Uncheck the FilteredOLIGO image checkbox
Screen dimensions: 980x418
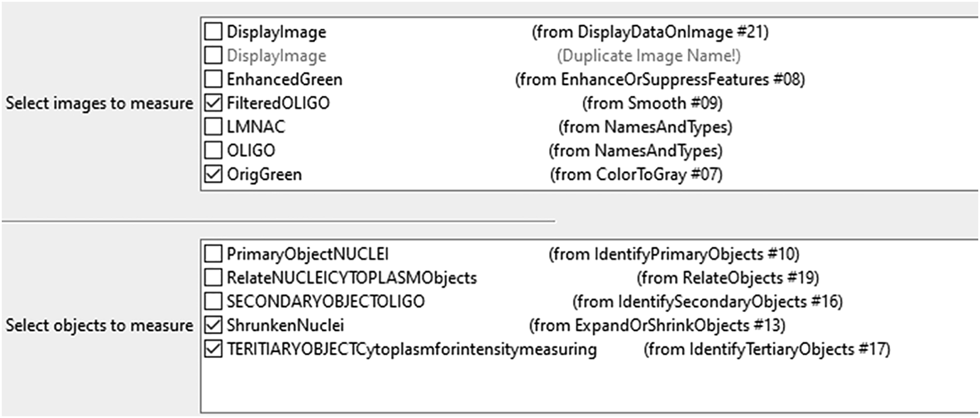pos(213,103)
